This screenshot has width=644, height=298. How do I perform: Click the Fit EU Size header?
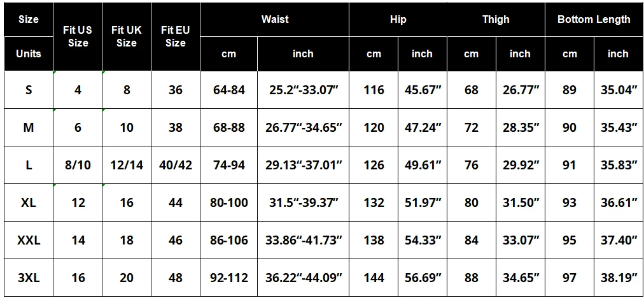tap(176, 36)
